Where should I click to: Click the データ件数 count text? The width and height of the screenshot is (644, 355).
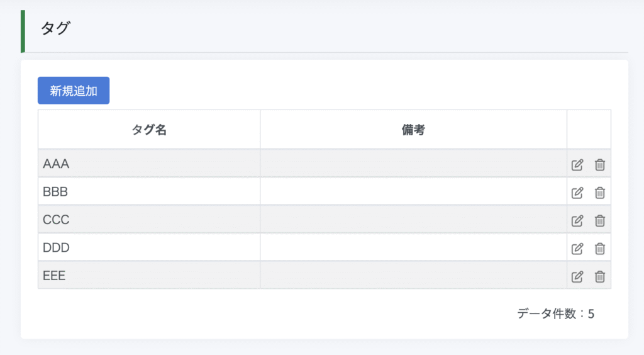pos(555,313)
